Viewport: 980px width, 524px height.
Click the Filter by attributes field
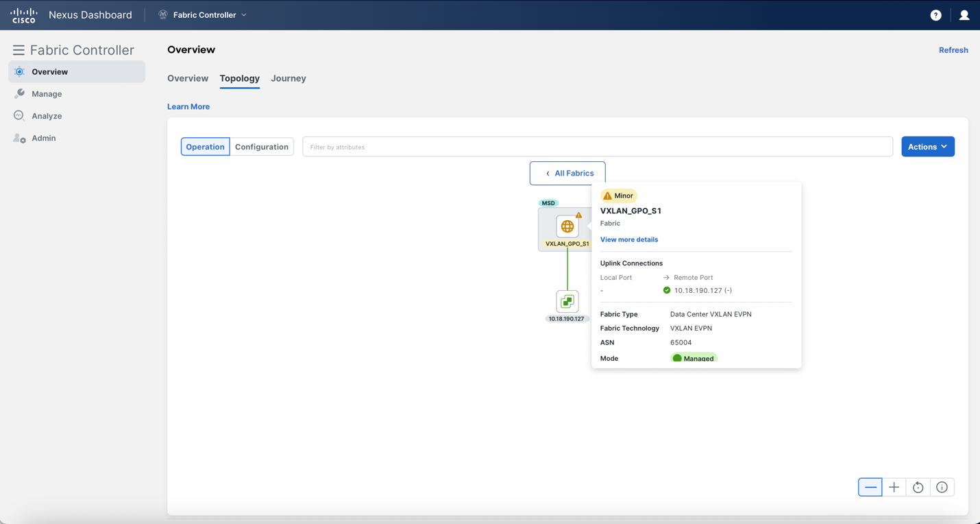598,147
